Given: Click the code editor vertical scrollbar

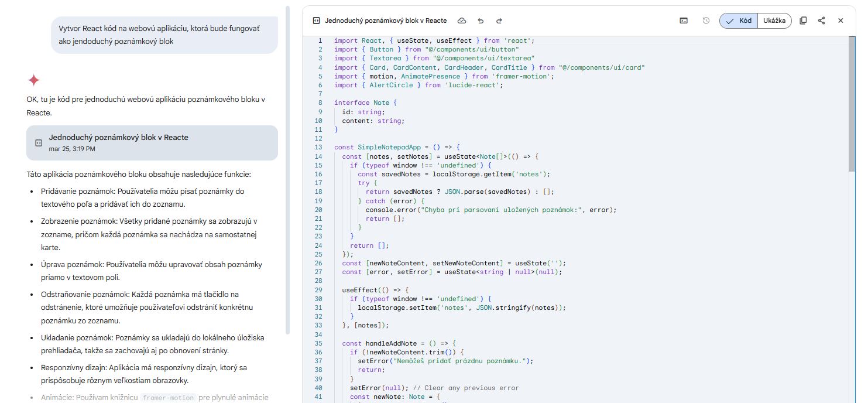Looking at the screenshot, I should 852,105.
